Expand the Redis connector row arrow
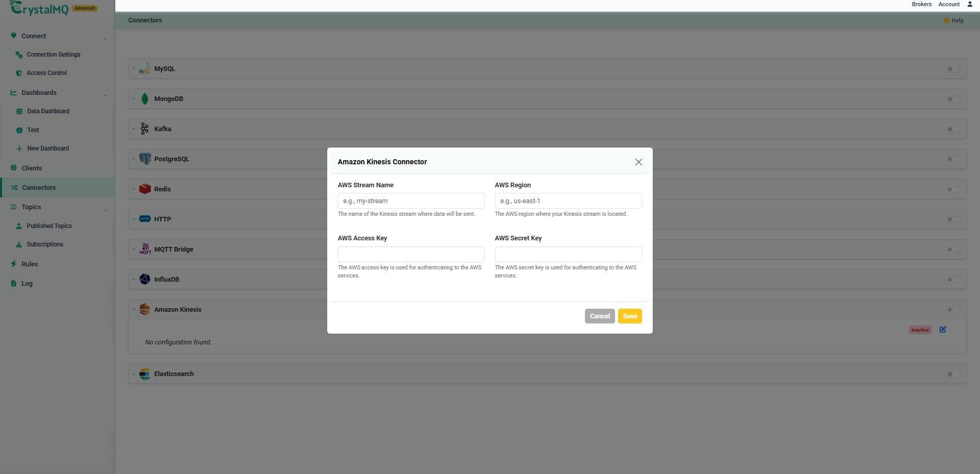The height and width of the screenshot is (474, 980). coord(134,189)
